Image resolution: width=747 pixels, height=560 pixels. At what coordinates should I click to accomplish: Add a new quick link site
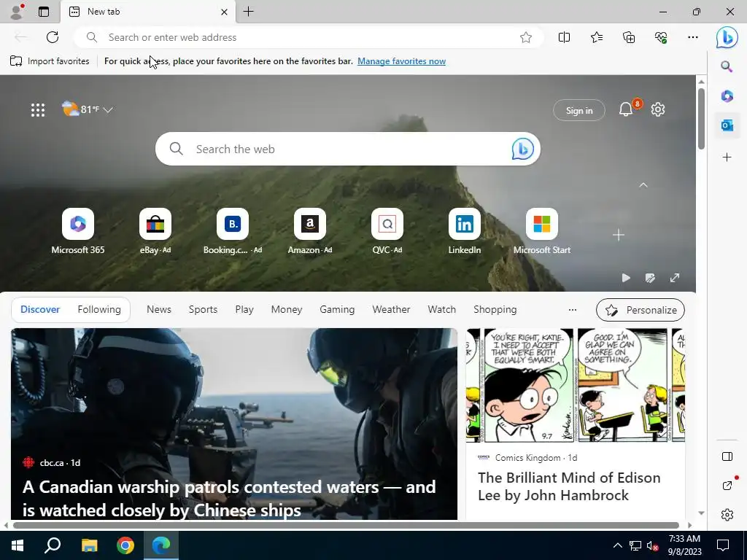tap(619, 235)
